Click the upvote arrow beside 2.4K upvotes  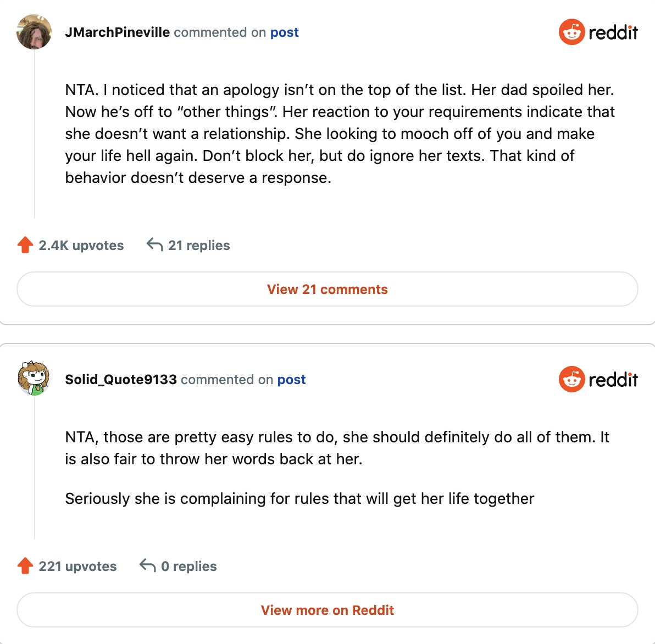tap(25, 245)
